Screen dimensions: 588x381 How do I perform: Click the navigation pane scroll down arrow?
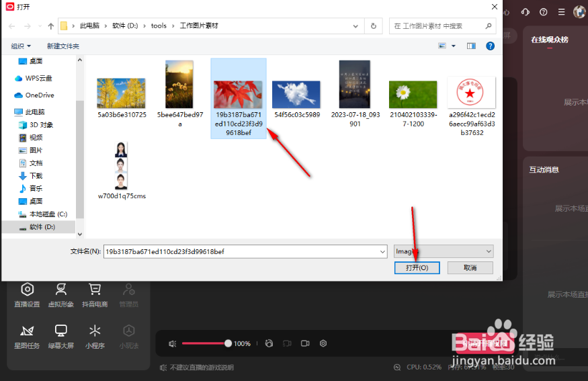click(79, 234)
